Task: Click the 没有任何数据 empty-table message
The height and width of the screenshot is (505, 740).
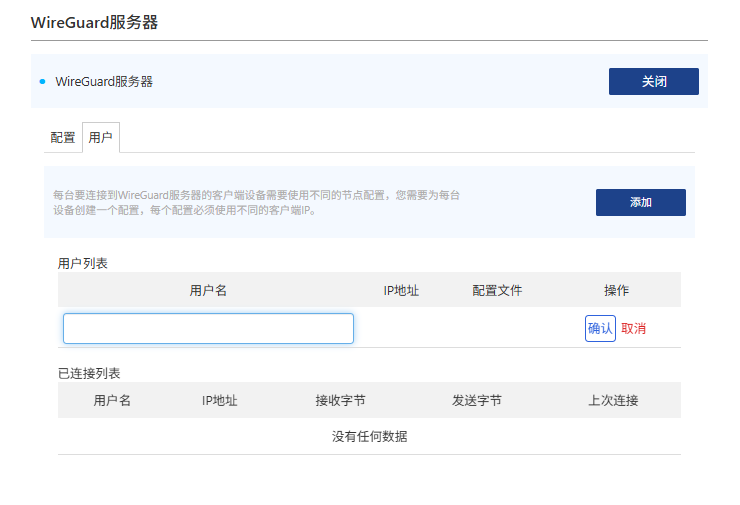Action: (x=369, y=436)
